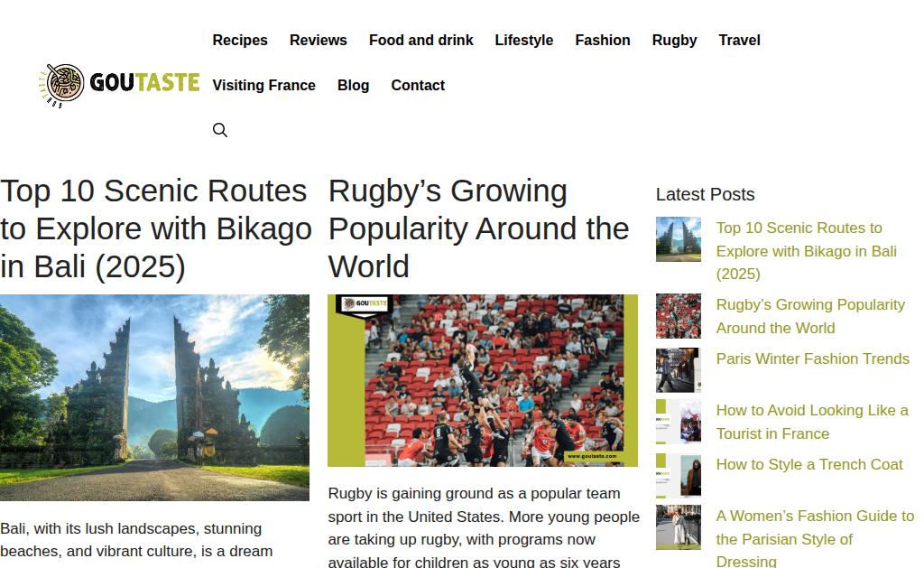The height and width of the screenshot is (568, 924).
Task: Open sidebar link Paris Winter Fashion Trends
Action: pos(813,358)
